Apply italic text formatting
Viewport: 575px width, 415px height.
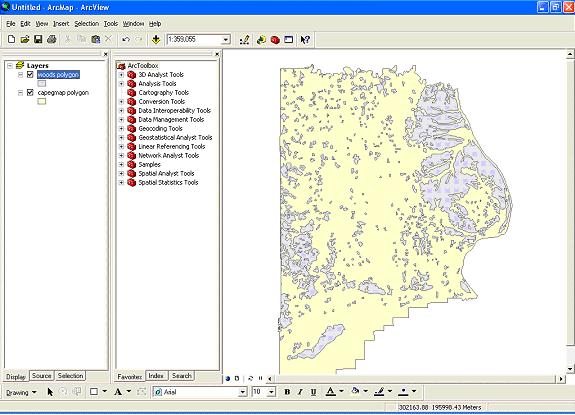tap(300, 392)
